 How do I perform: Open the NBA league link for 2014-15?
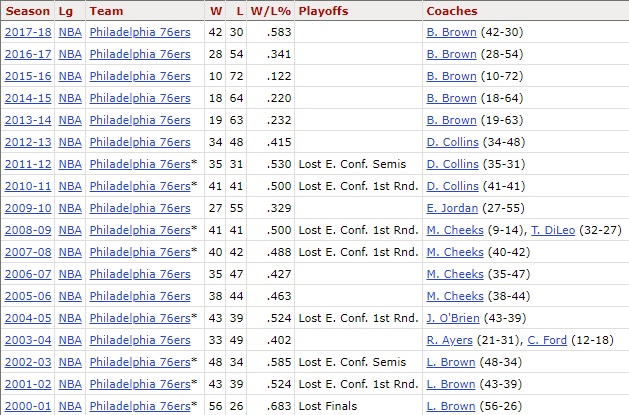[70, 98]
